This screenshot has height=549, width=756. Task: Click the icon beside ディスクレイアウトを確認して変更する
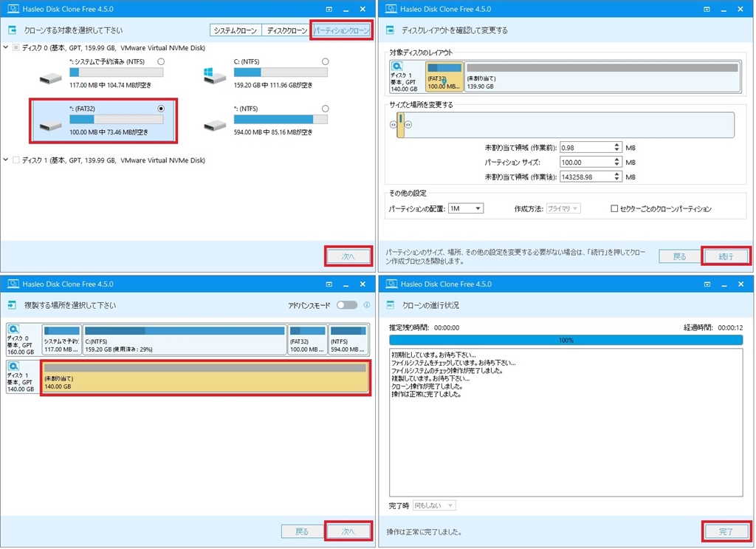(391, 30)
